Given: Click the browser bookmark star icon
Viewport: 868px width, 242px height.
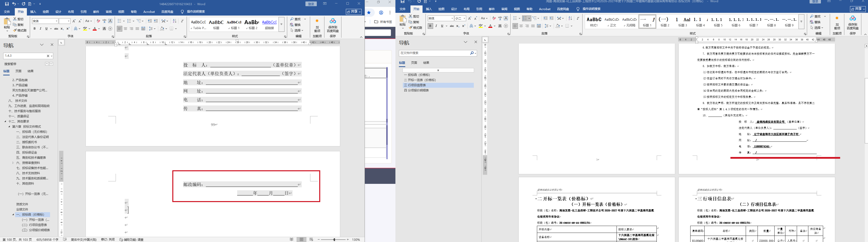Looking at the screenshot, I should [x=369, y=13].
